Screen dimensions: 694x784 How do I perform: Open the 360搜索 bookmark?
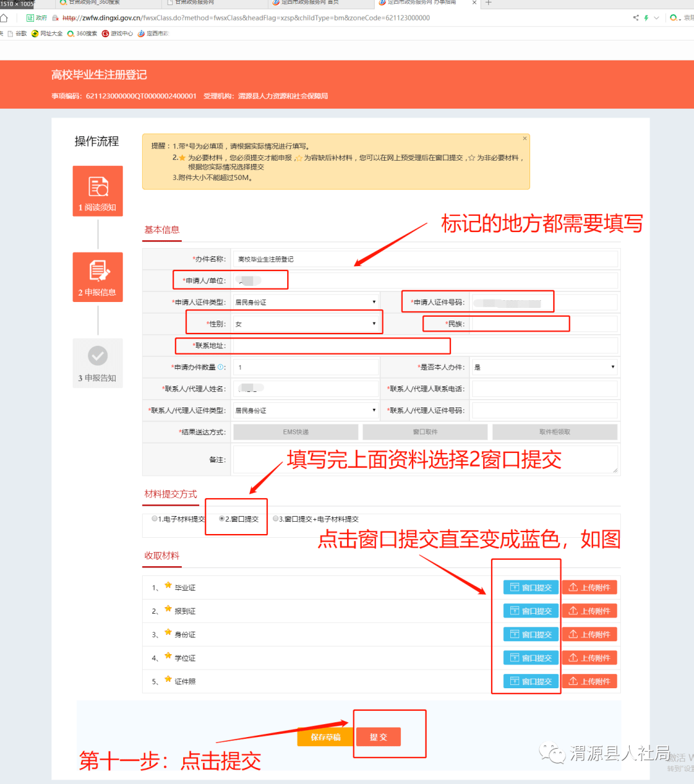click(82, 33)
